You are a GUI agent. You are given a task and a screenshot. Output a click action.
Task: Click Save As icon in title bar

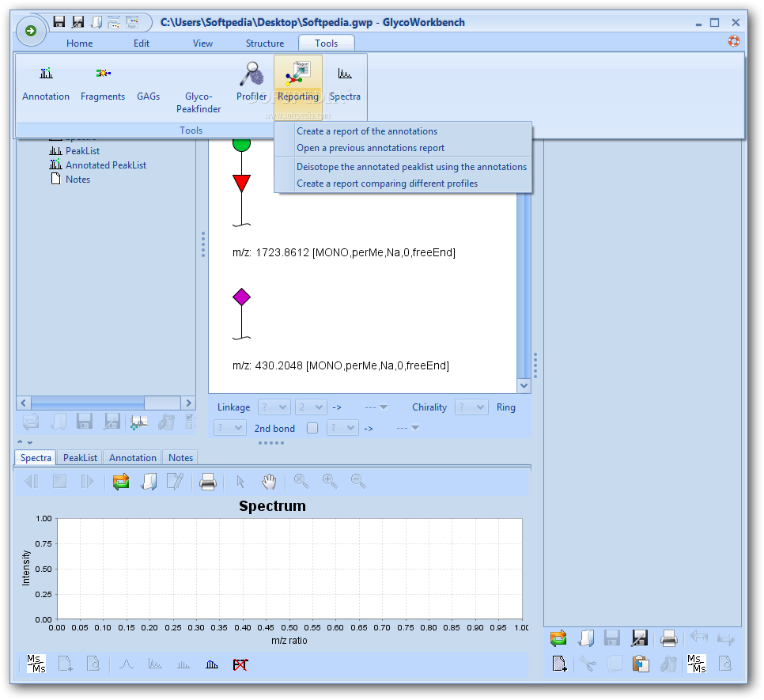[x=78, y=22]
